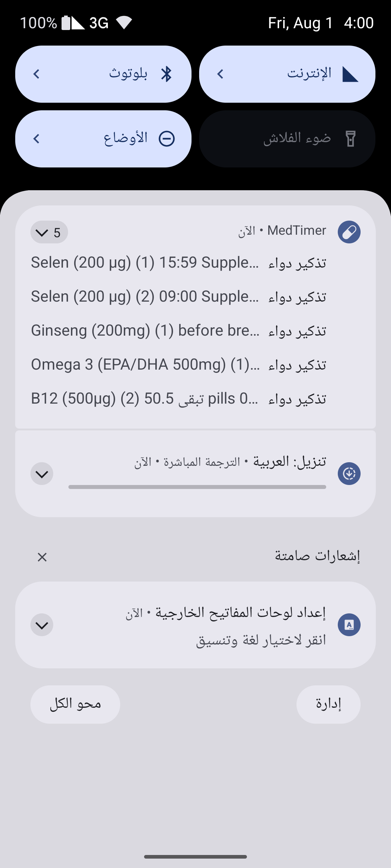Dismiss the silent notifications section
The width and height of the screenshot is (391, 868).
tap(42, 557)
